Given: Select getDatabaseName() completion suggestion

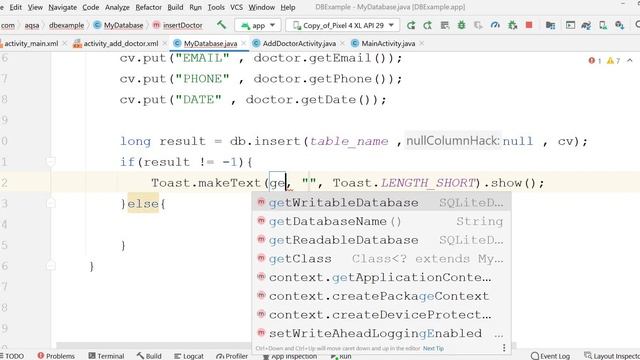Looking at the screenshot, I should coord(381,221).
